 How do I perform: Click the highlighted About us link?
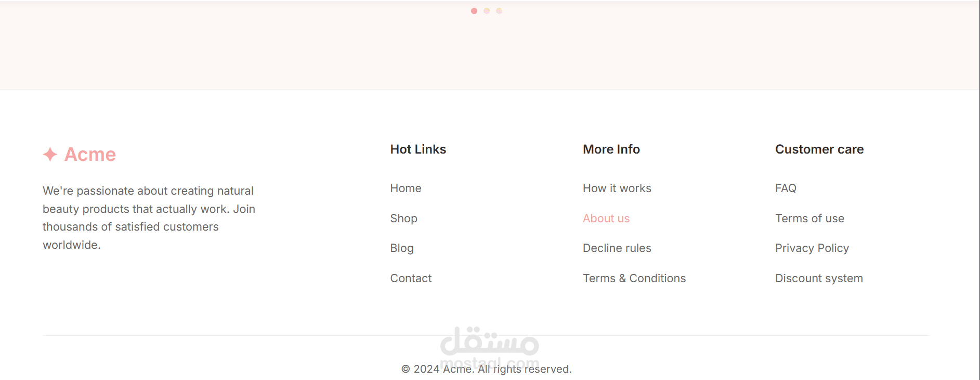pos(606,219)
